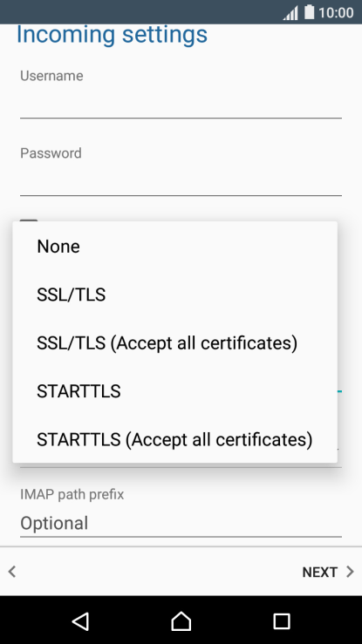Select None security type
The image size is (362, 644).
(175, 247)
